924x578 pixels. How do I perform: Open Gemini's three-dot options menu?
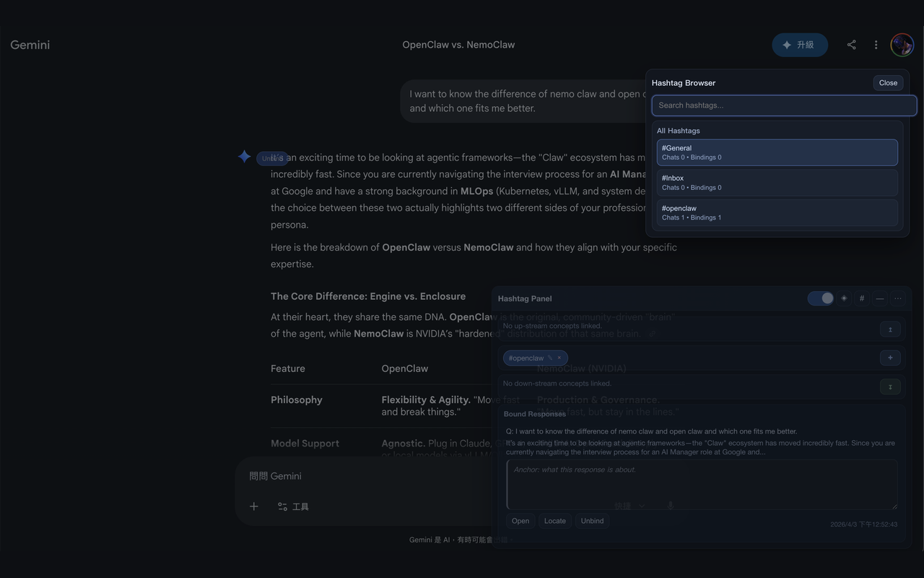pyautogui.click(x=876, y=44)
